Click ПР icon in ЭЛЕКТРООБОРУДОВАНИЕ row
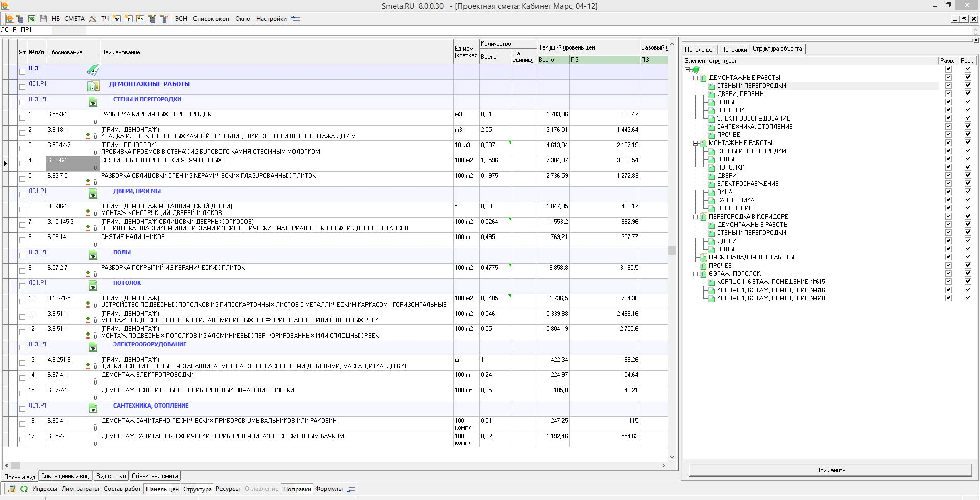This screenshot has height=500, width=980. [x=93, y=347]
